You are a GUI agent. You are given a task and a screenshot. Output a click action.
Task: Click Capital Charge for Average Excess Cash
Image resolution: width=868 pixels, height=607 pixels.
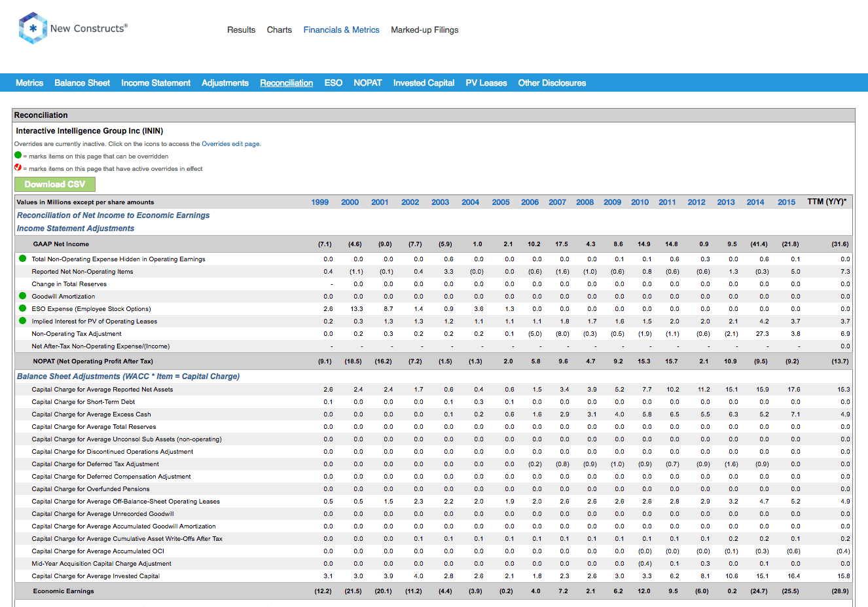(x=91, y=414)
